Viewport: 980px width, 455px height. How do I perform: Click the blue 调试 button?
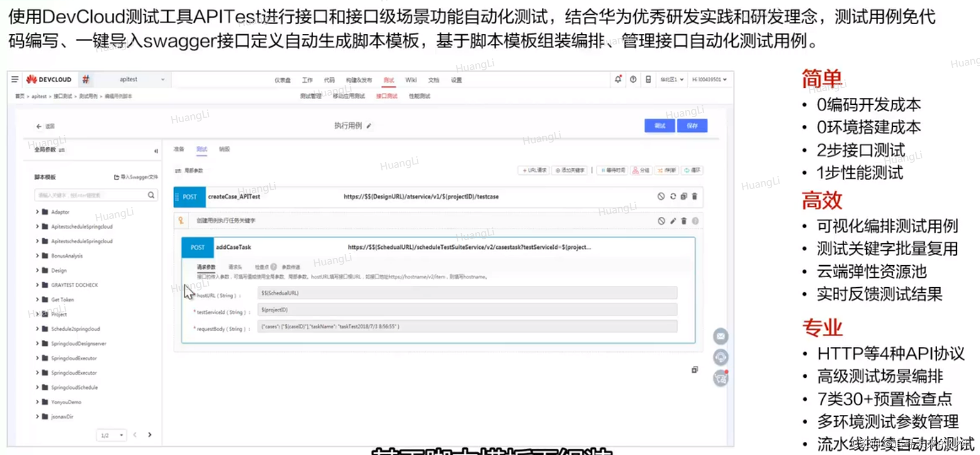(660, 126)
